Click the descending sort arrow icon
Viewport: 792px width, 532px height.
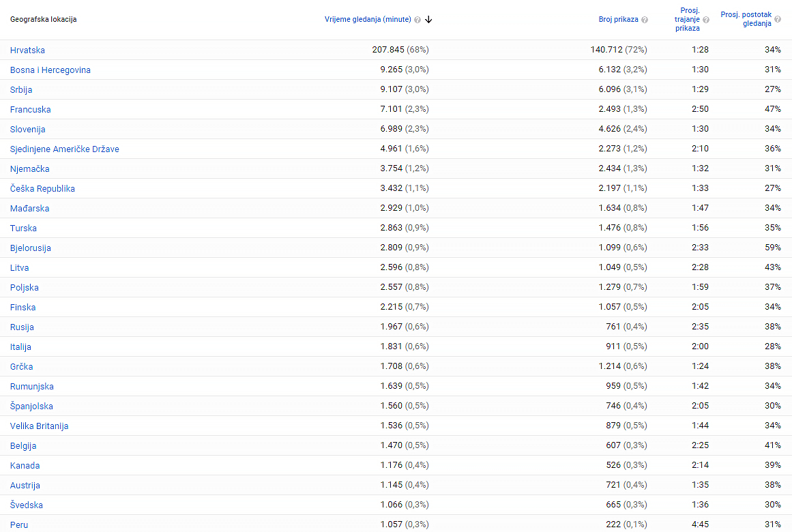tap(428, 20)
